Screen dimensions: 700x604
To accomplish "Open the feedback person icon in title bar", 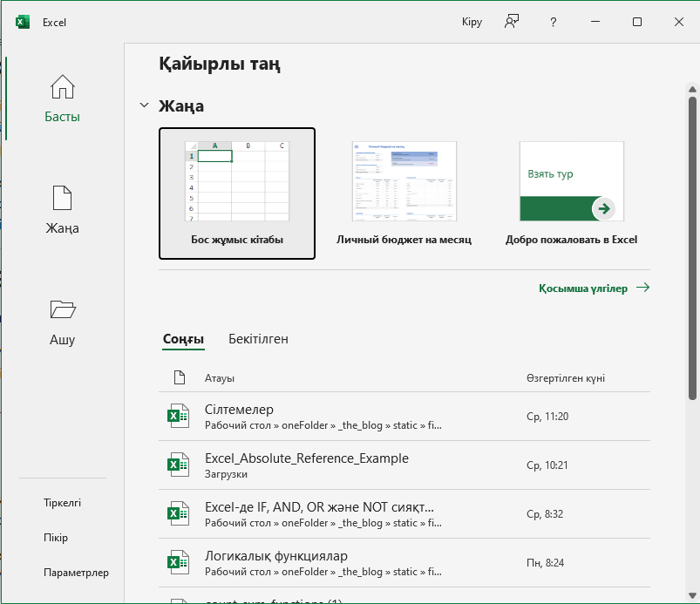I will tap(512, 22).
